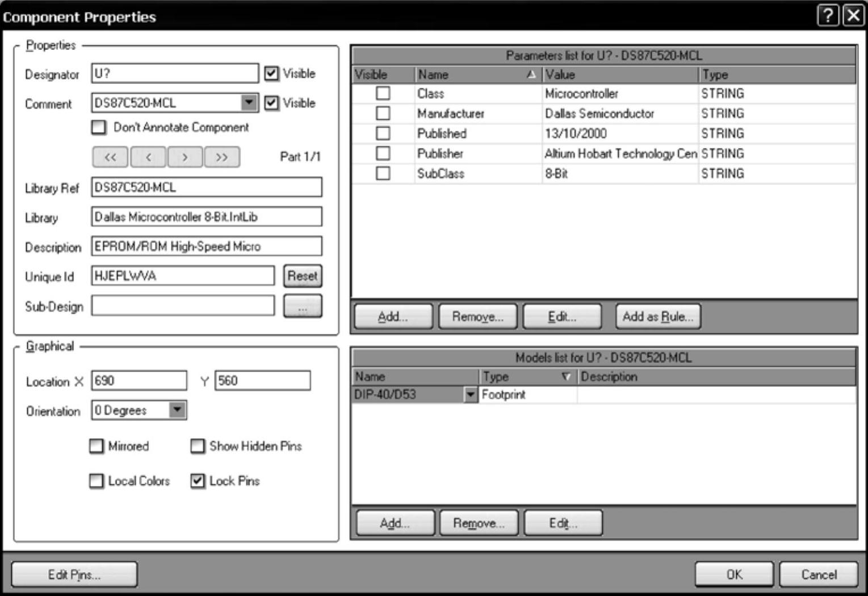
Task: Click the help question mark icon
Action: pyautogui.click(x=828, y=15)
